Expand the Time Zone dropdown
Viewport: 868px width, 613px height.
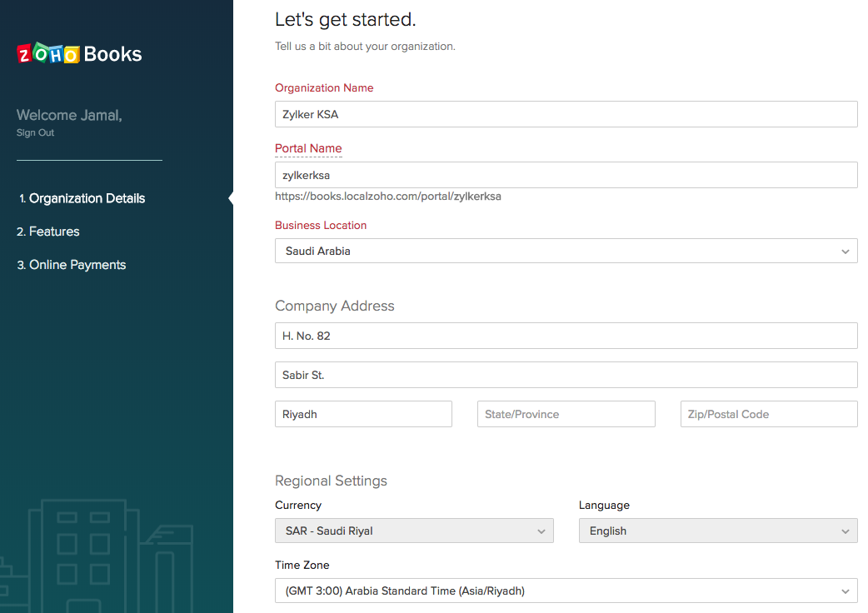566,591
